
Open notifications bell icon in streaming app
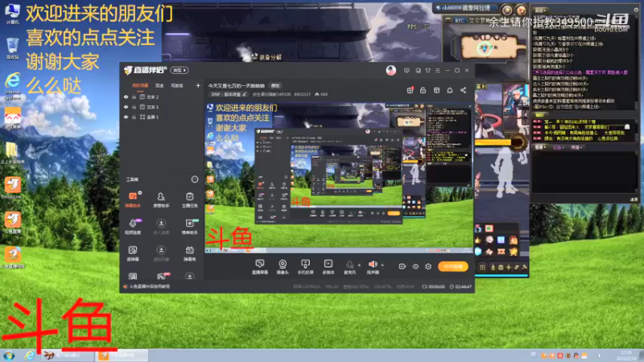450,90
